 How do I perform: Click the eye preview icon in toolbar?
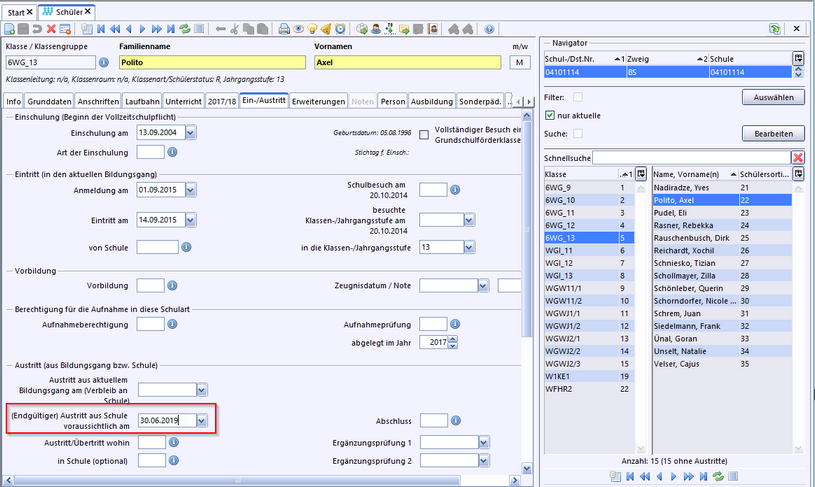pos(300,30)
